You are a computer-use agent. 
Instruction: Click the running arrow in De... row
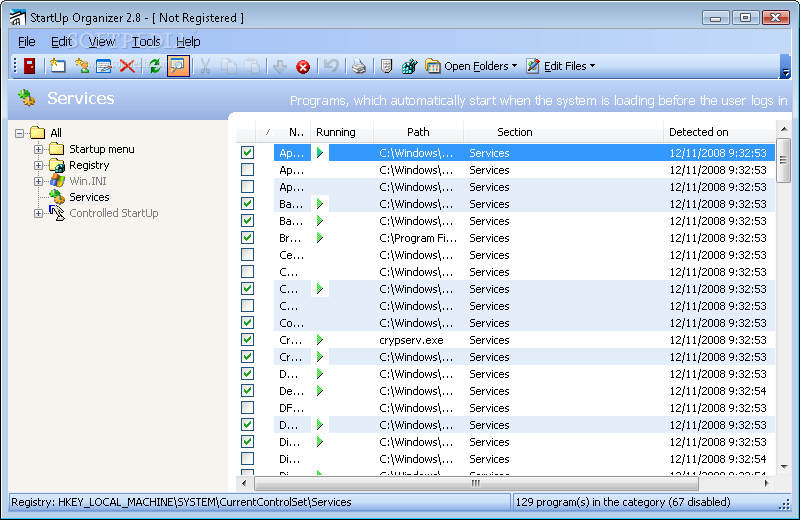320,391
